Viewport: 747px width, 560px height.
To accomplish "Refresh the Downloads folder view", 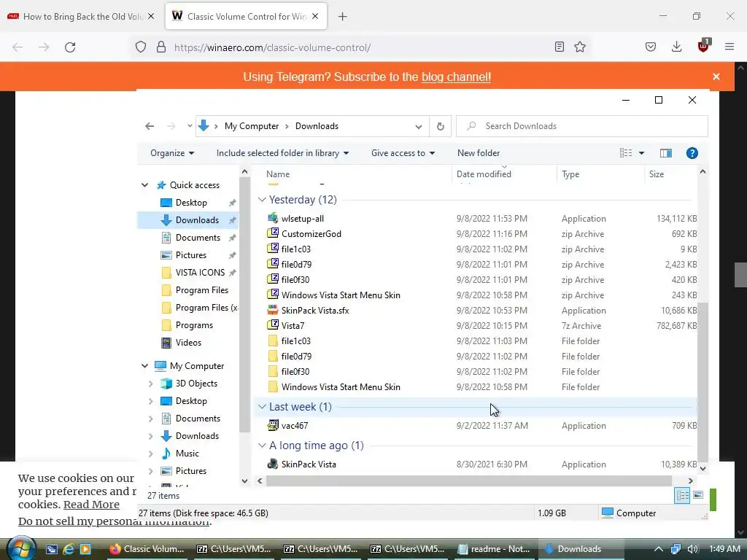I will [440, 126].
